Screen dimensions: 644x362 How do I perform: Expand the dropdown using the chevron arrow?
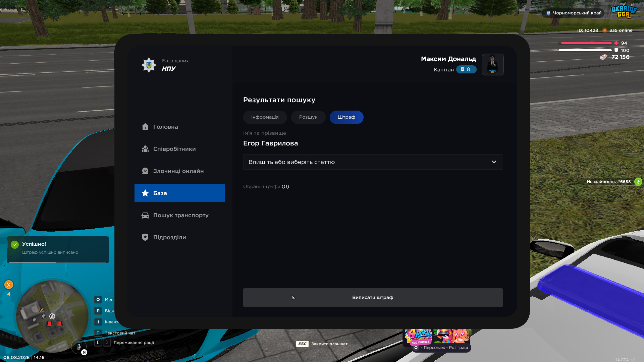(494, 162)
